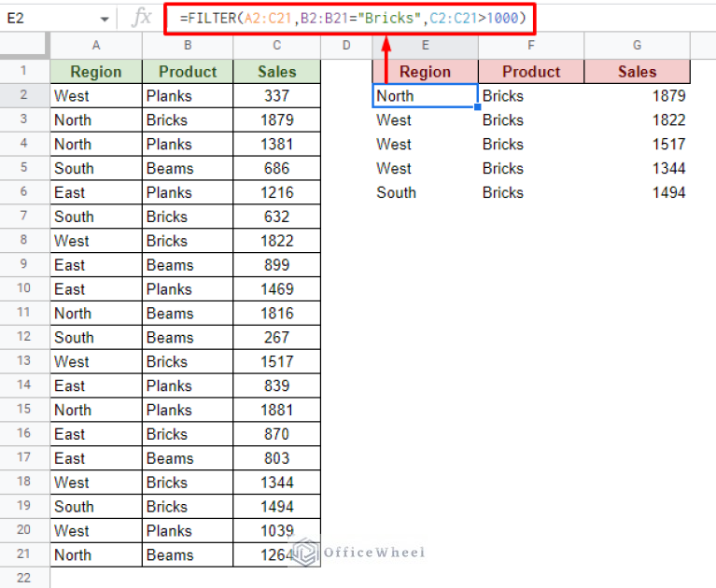Select the filtered result cell 1494 in column G
Screen dimensions: 716x588
coord(637,192)
